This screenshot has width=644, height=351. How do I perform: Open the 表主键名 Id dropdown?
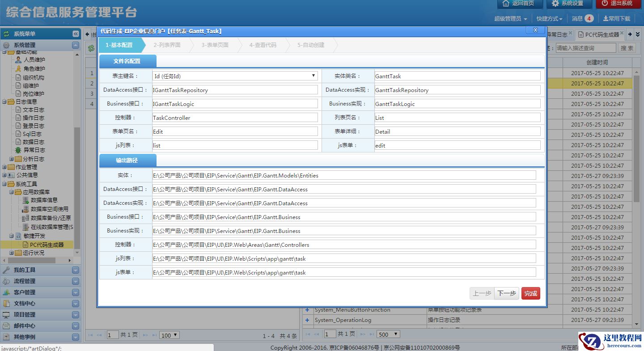tap(235, 76)
